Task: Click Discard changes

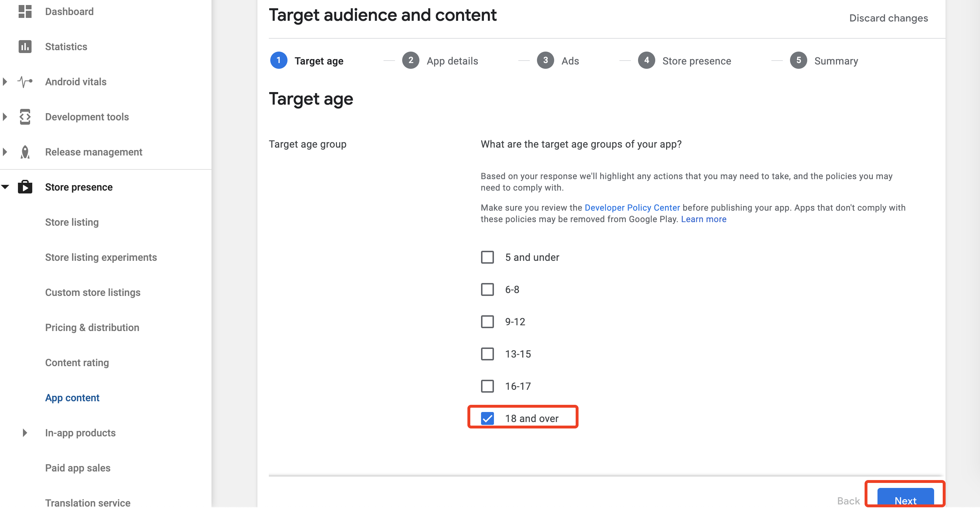Action: (889, 18)
